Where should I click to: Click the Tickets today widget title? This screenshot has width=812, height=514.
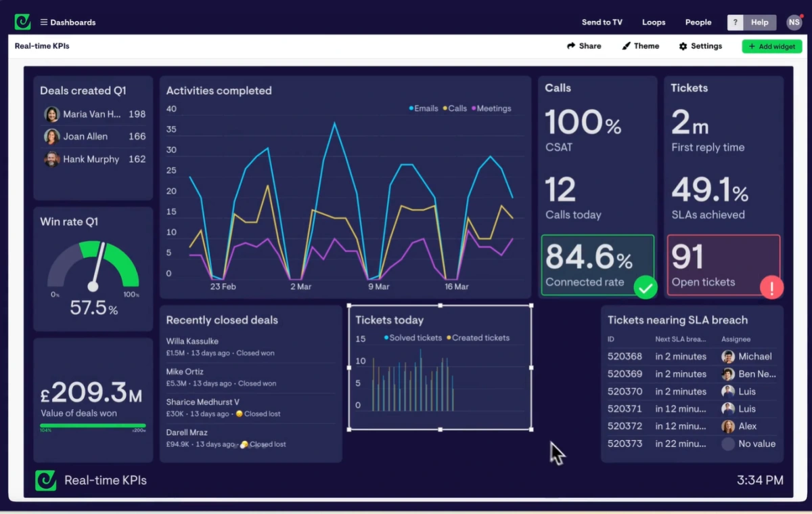coord(389,320)
